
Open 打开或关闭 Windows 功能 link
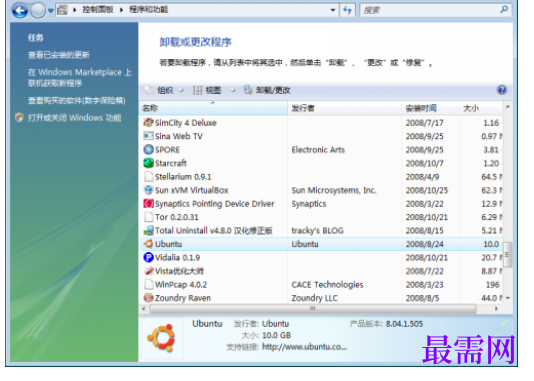pyautogui.click(x=75, y=118)
